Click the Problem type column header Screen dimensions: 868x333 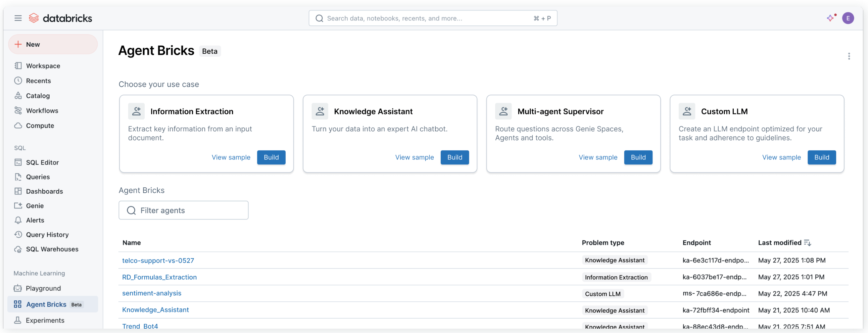[x=603, y=243]
